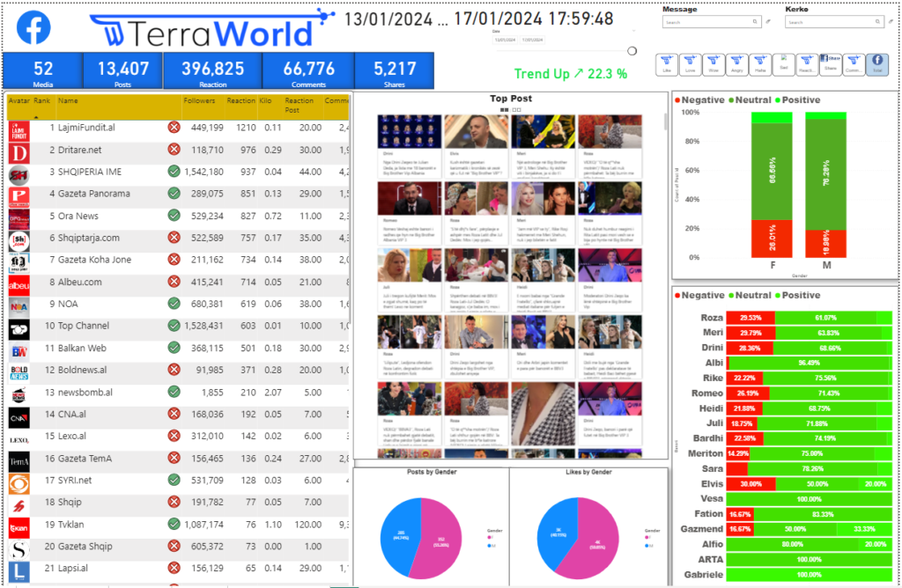Click the 52 Media card
This screenshot has height=588, width=902.
click(43, 71)
